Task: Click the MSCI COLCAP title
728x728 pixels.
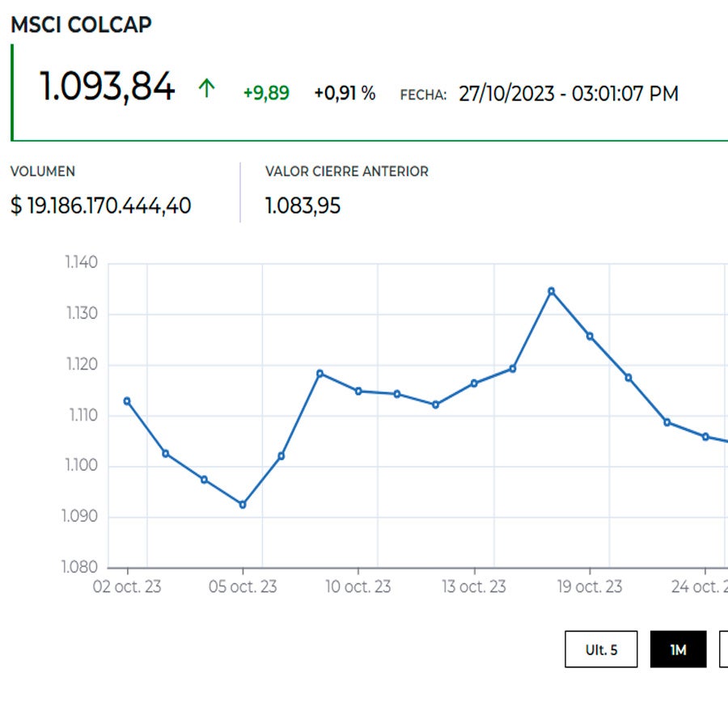Action: (81, 24)
